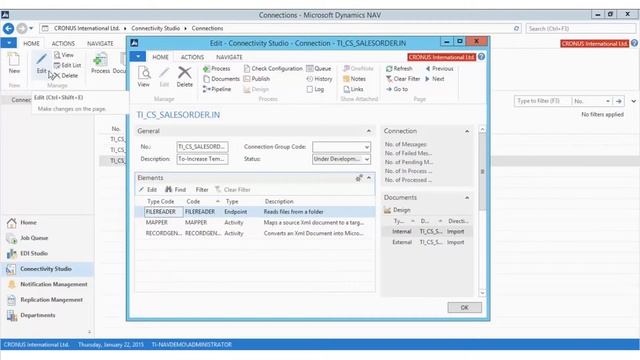Open Notes in Show Attached group
This screenshot has width=640, height=360.
tap(354, 79)
